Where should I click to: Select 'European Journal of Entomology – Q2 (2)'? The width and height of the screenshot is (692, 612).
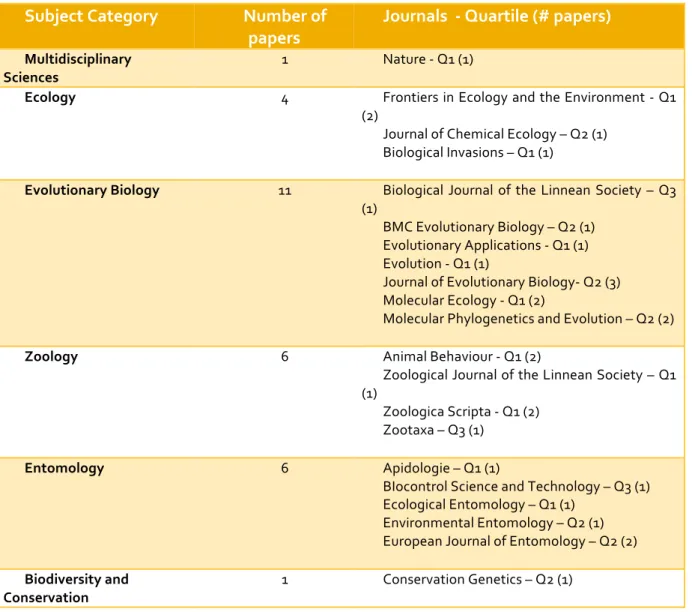510,542
